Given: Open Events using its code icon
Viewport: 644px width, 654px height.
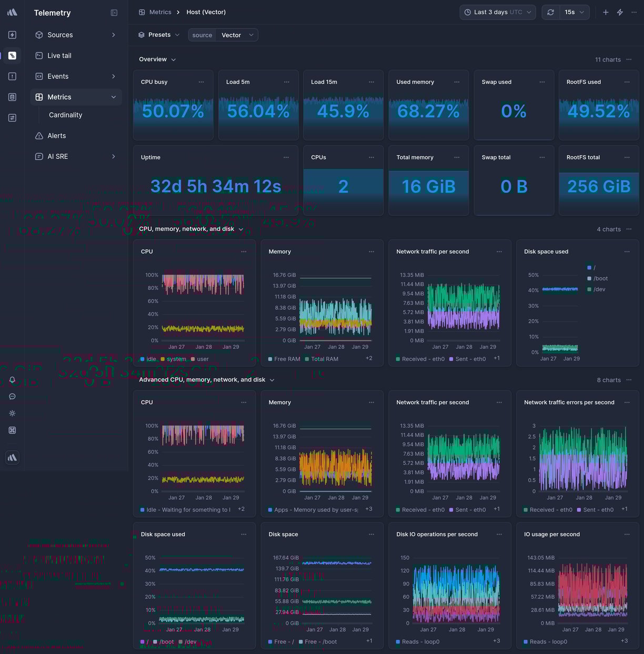Looking at the screenshot, I should click(39, 76).
